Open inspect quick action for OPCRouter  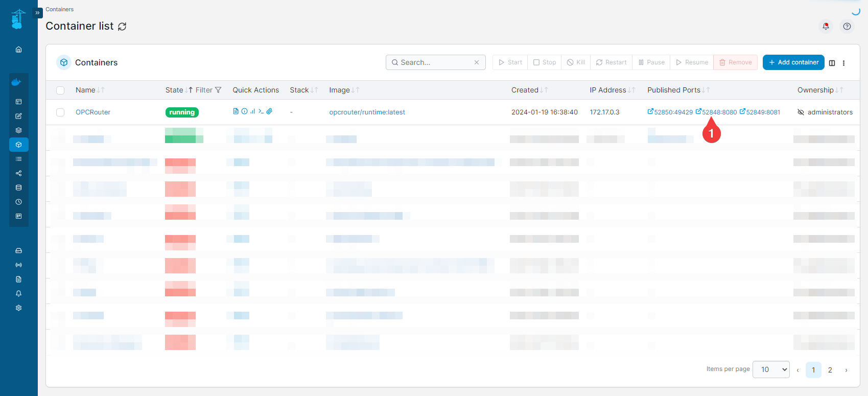pos(244,111)
